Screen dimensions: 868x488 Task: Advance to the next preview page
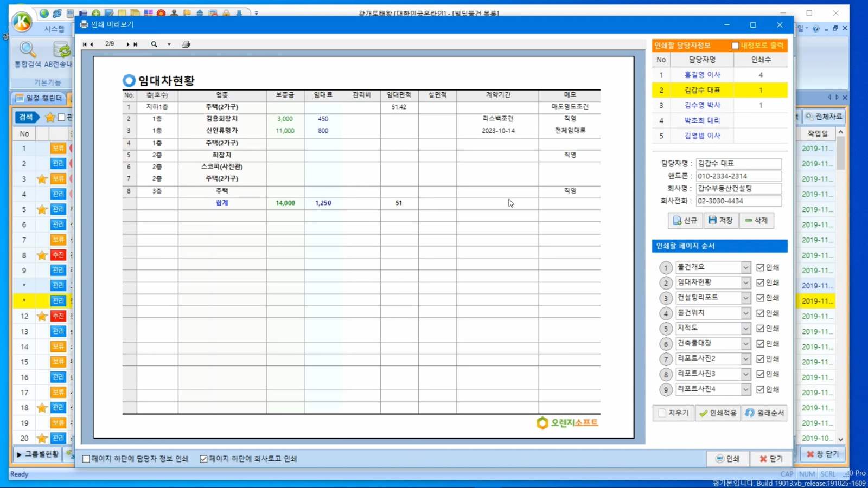(128, 44)
